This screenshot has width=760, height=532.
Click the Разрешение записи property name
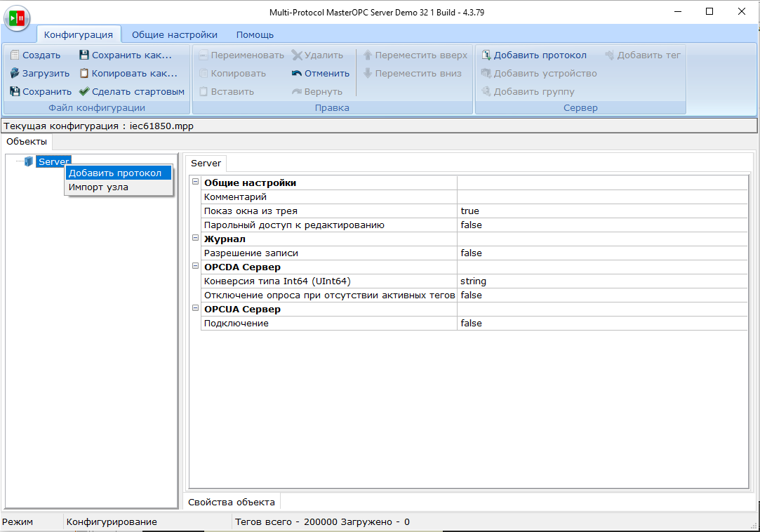click(251, 253)
